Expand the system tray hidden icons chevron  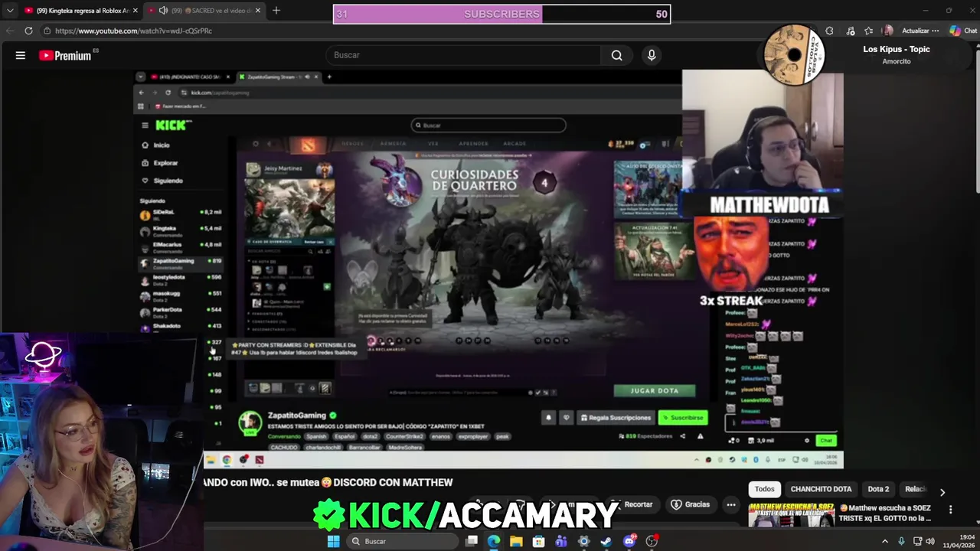click(x=885, y=541)
